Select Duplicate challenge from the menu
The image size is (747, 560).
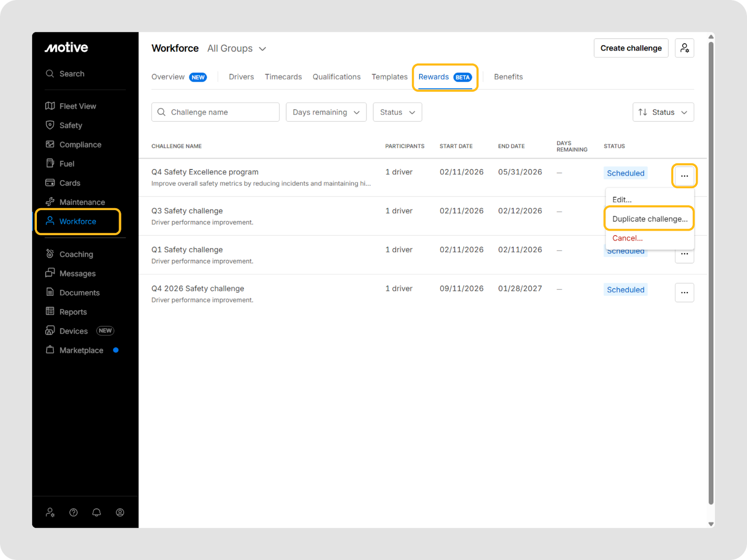(x=649, y=219)
